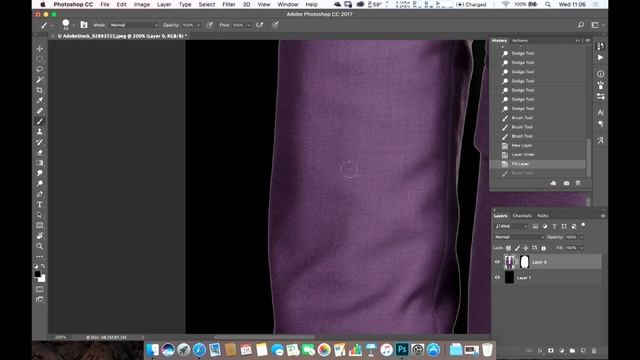The image size is (640, 360).
Task: Enable airbrush-style build-up
Action: [260, 25]
